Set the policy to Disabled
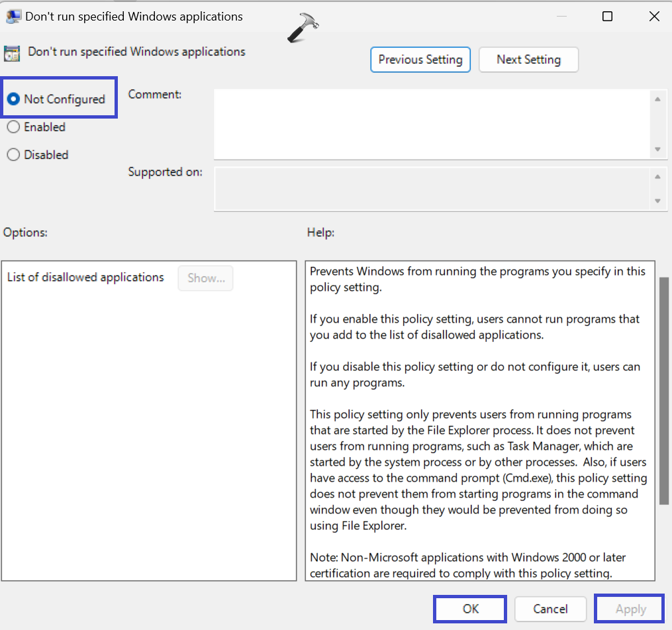This screenshot has height=630, width=672. [13, 155]
